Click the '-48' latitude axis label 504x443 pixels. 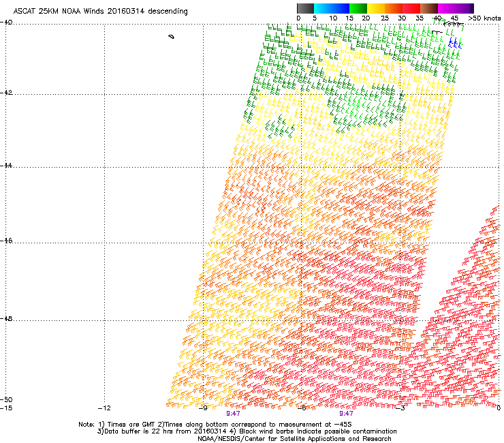[x=6, y=318]
